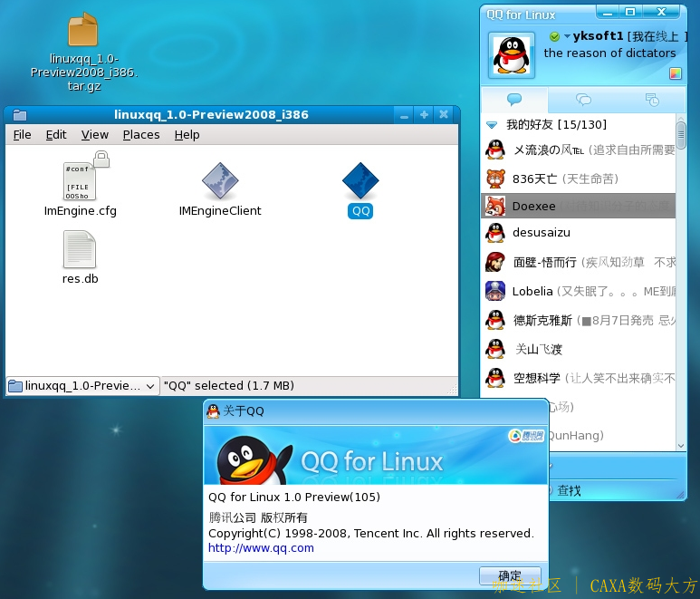
Task: Select the Doexee contact row
Action: click(x=579, y=206)
